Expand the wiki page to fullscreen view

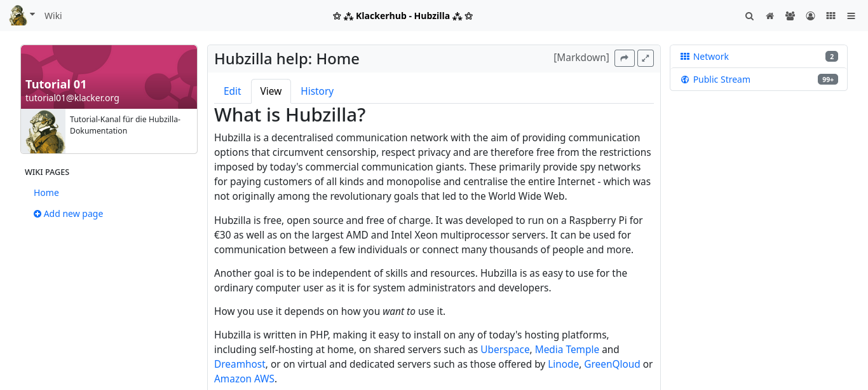[x=645, y=57]
